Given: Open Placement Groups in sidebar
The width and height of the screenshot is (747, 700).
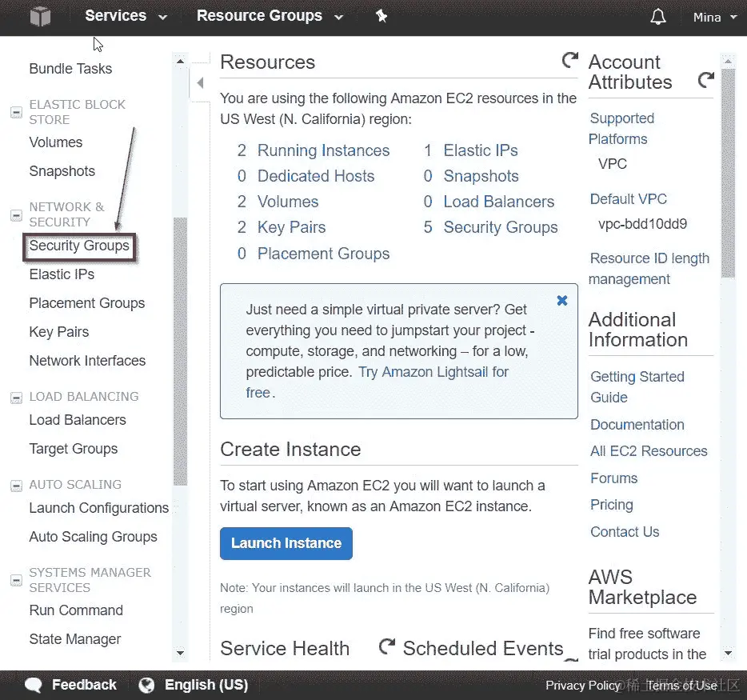Looking at the screenshot, I should click(86, 303).
